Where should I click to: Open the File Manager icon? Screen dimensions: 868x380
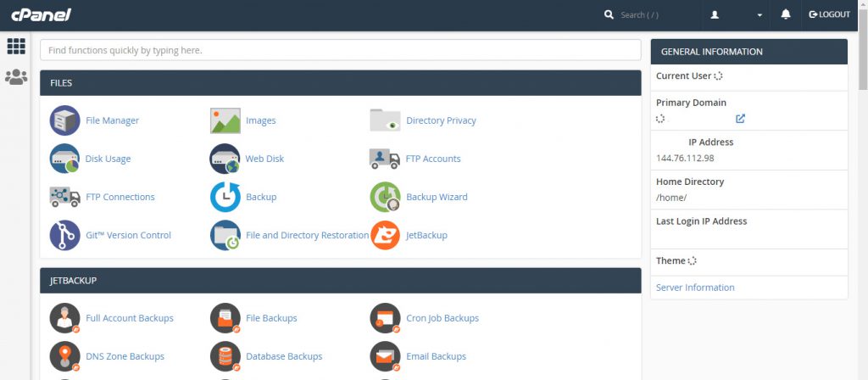tap(65, 120)
